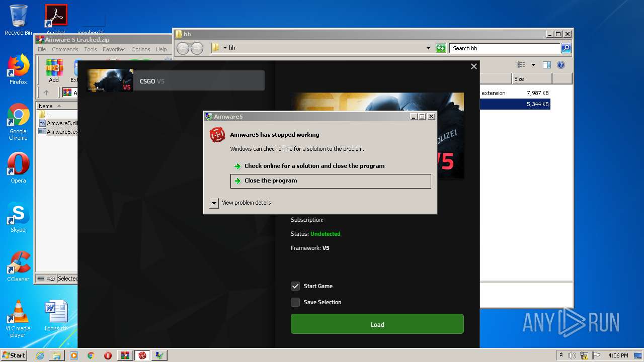
Task: Switch to the Aimware5 taskbar button
Action: pyautogui.click(x=142, y=355)
